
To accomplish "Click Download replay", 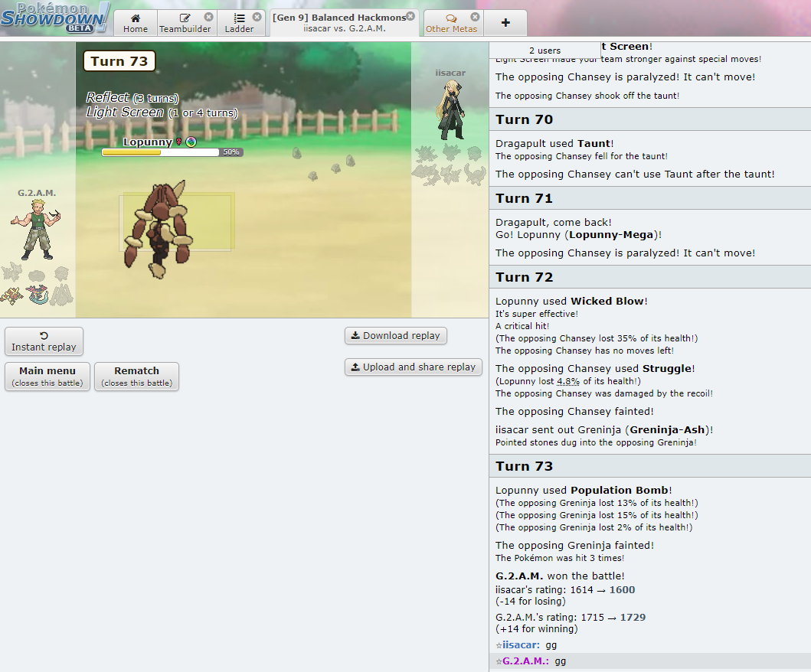I will [396, 335].
